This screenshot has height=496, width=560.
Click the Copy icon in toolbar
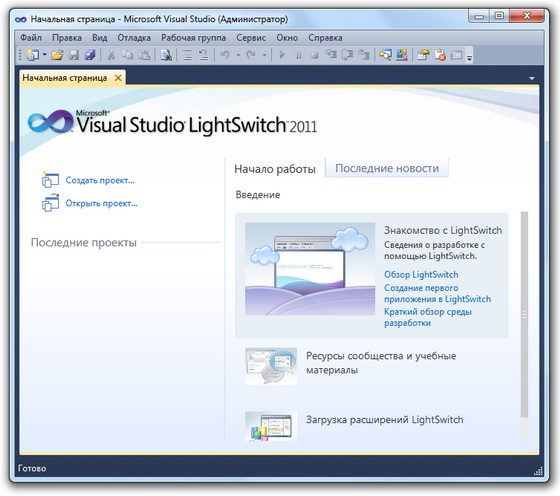click(128, 55)
